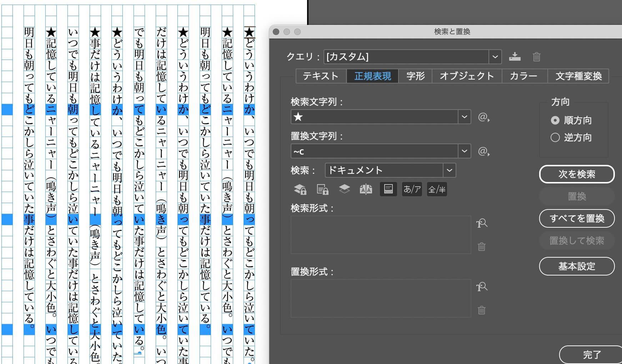Click the すべてを置換 button
Viewport: 622px width, 364px height.
tap(577, 218)
